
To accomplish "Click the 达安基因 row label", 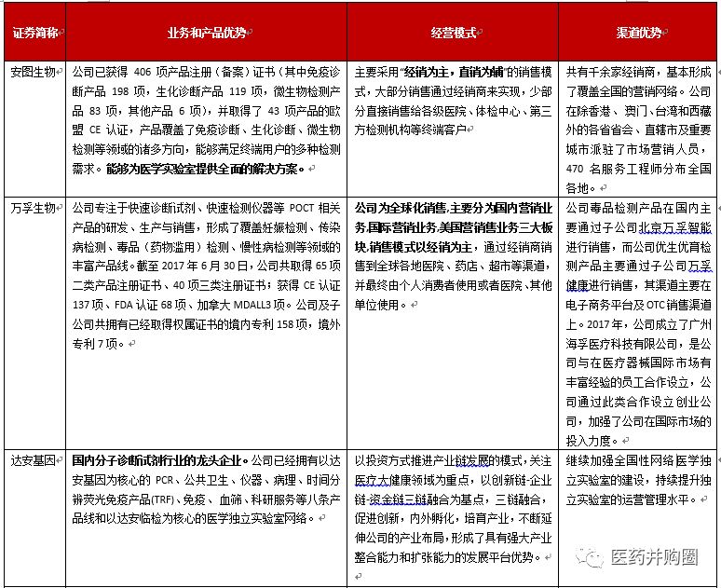I will [33, 460].
